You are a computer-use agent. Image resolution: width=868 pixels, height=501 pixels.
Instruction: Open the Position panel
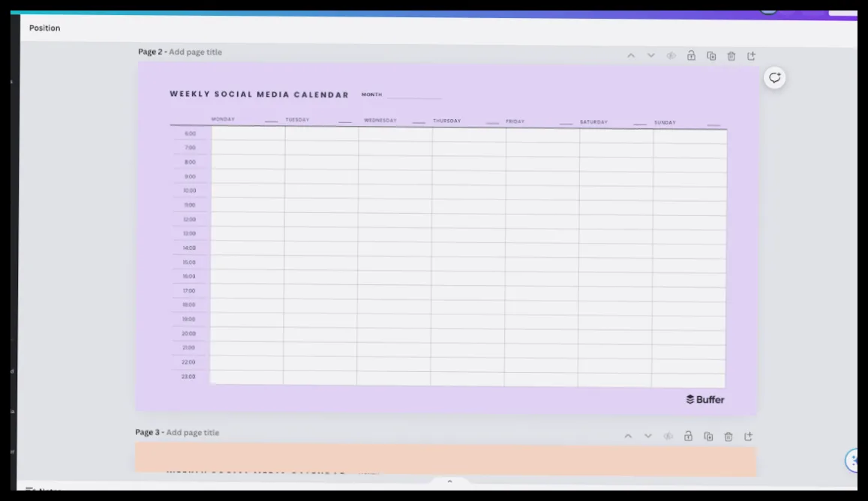click(45, 28)
